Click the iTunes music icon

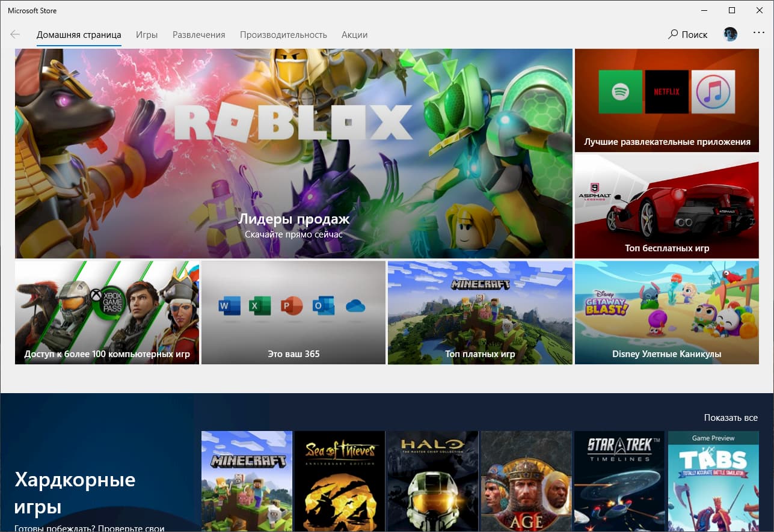713,92
